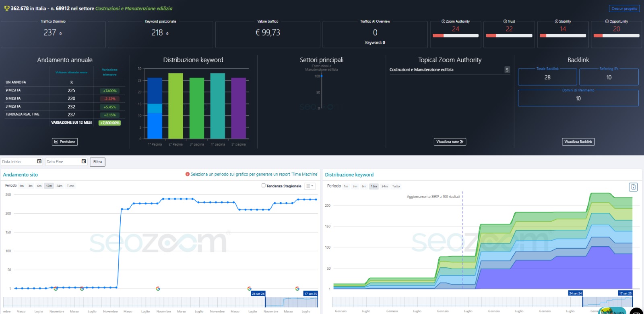
Task: Click the Stability metric info icon
Action: point(556,21)
